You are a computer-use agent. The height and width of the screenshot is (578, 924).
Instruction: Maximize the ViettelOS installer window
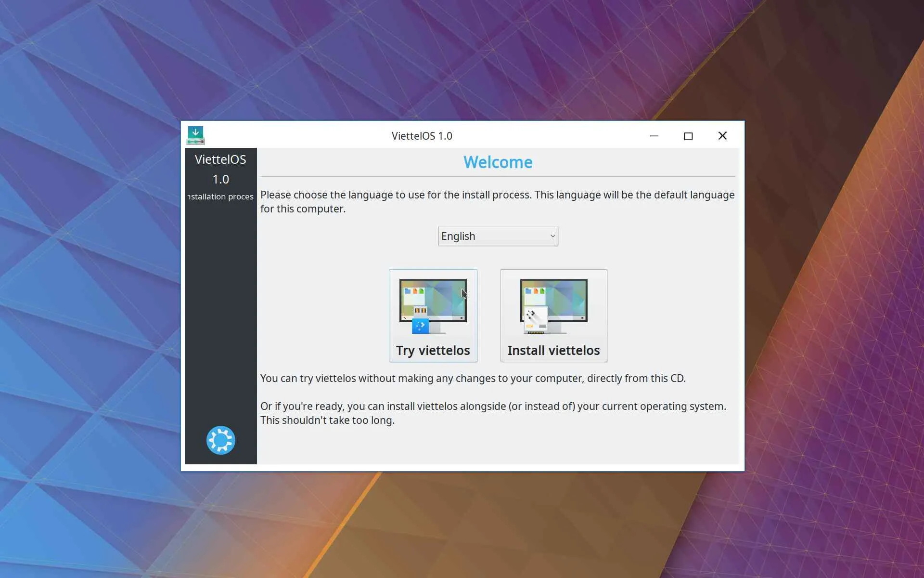point(688,136)
